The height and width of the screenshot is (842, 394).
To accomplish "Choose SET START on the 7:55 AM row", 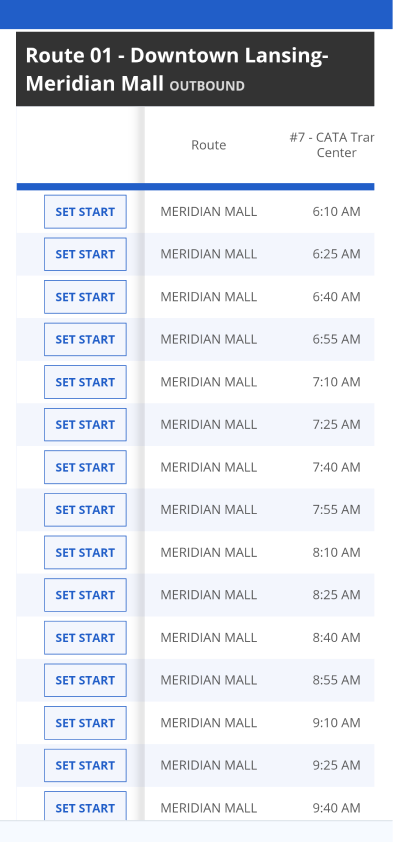I will (x=85, y=510).
